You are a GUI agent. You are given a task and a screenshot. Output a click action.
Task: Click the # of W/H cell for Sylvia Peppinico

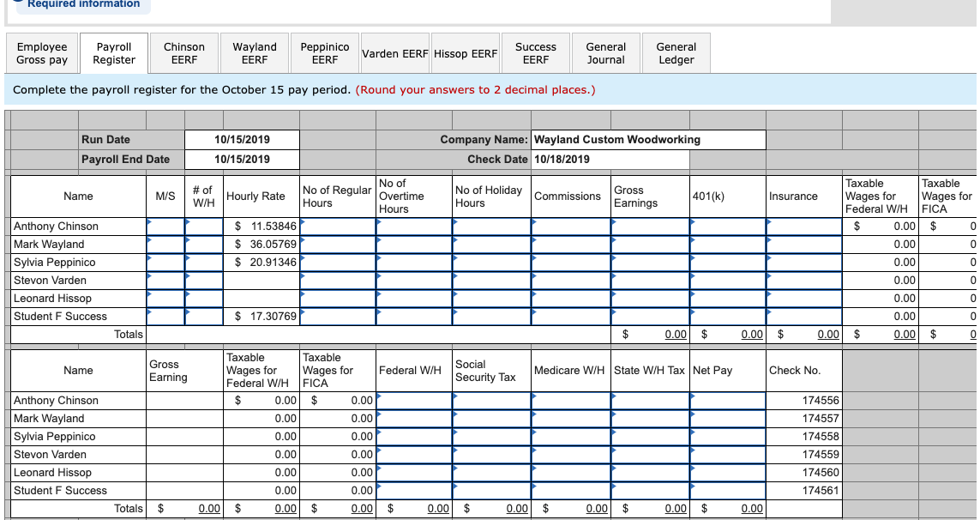(203, 262)
